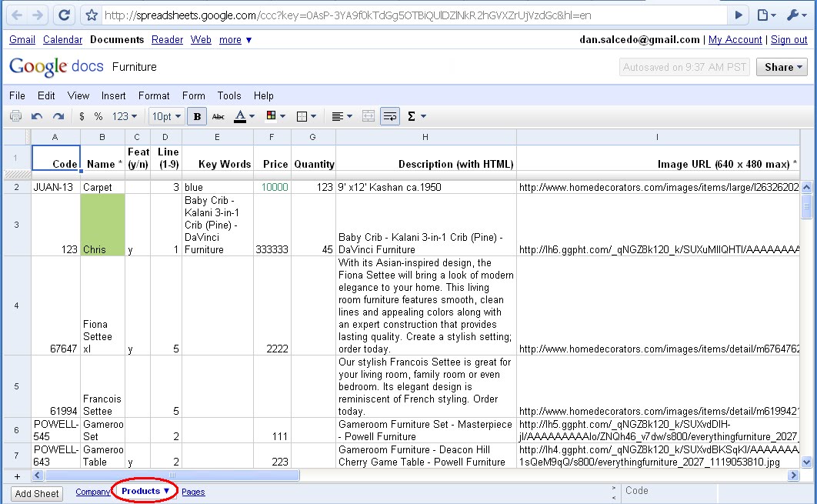The width and height of the screenshot is (817, 504).
Task: Bookmark the page with the star icon
Action: [92, 15]
